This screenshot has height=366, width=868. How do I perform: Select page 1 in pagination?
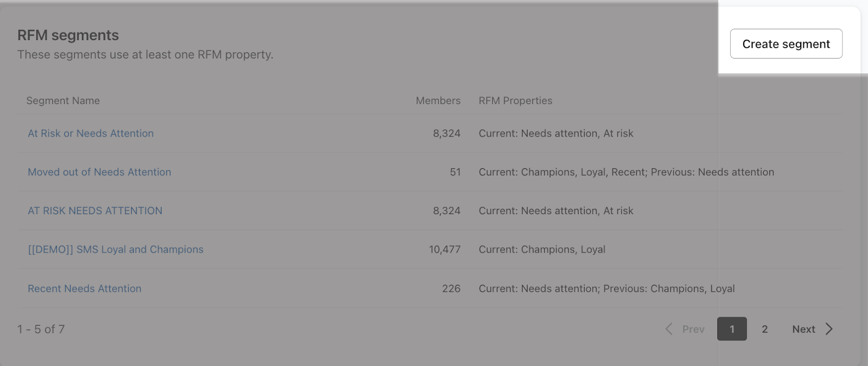(732, 329)
